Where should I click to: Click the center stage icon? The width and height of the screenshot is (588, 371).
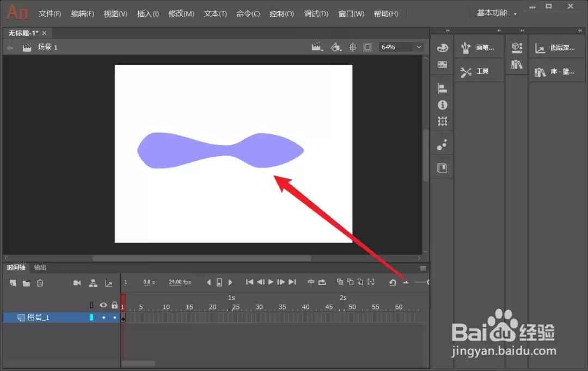click(x=352, y=47)
